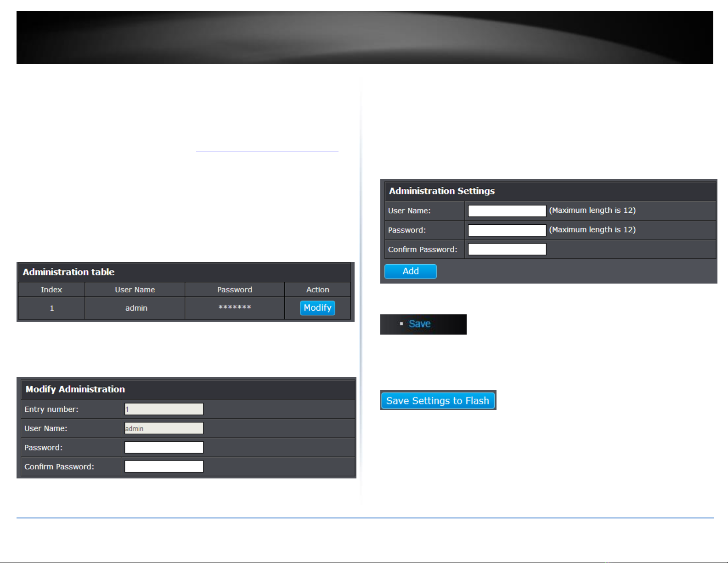The height and width of the screenshot is (563, 728).
Task: Click Entry number field in Modify Administration
Action: pos(164,409)
